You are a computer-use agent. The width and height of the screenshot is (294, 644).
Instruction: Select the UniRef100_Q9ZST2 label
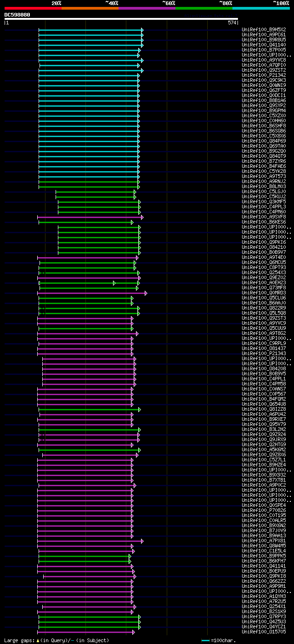click(264, 70)
